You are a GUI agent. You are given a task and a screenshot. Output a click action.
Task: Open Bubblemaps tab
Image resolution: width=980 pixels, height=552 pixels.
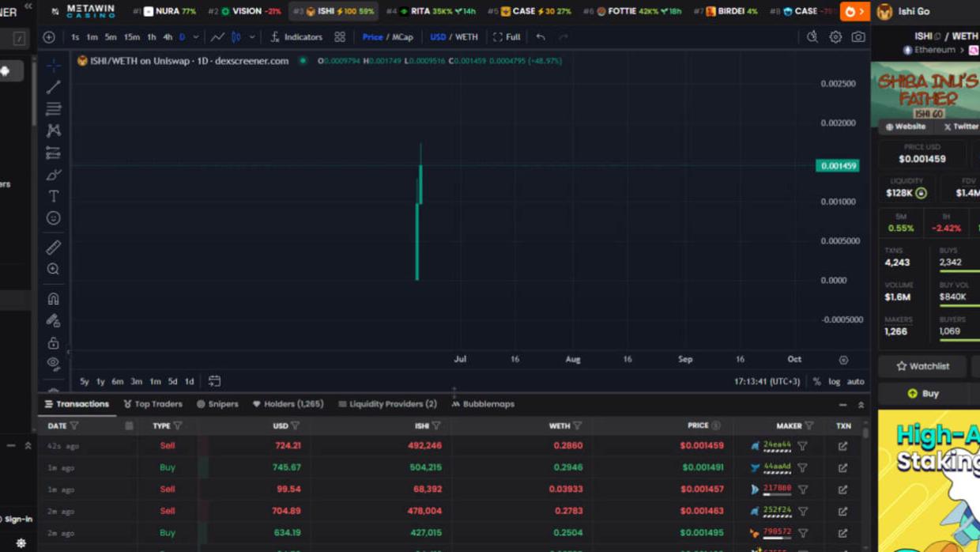click(x=483, y=404)
